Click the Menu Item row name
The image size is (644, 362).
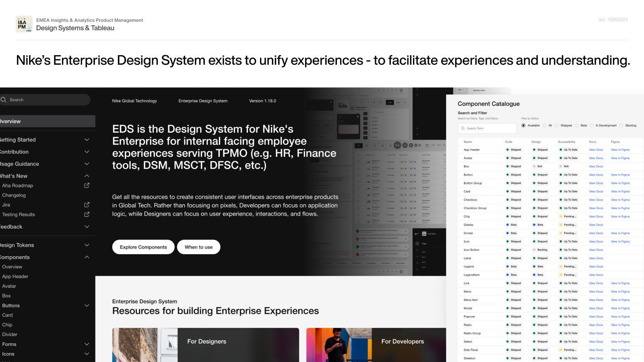click(x=471, y=300)
